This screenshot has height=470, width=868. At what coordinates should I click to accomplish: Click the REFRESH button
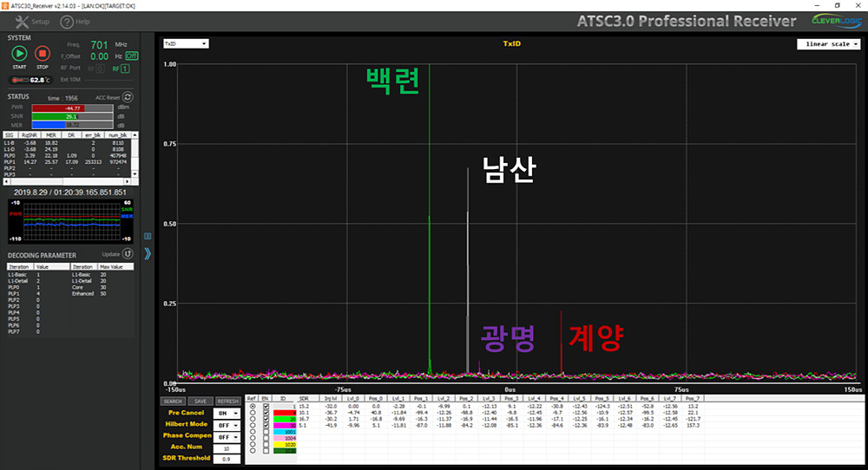click(227, 401)
